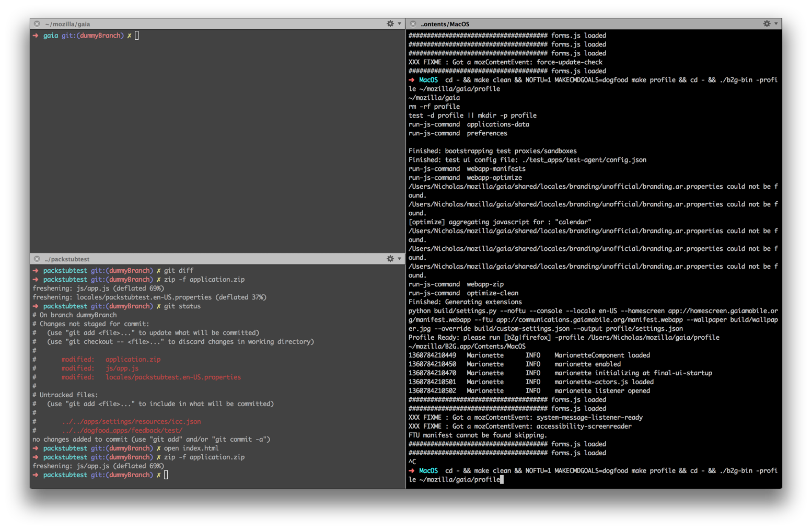Open gear settings for ..ontents/MacOS pane
The width and height of the screenshot is (812, 530).
[767, 24]
